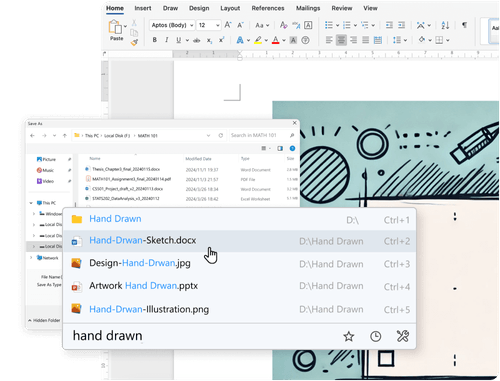Increase paragraph indent
The width and height of the screenshot is (500, 381).
pyautogui.click(x=401, y=25)
